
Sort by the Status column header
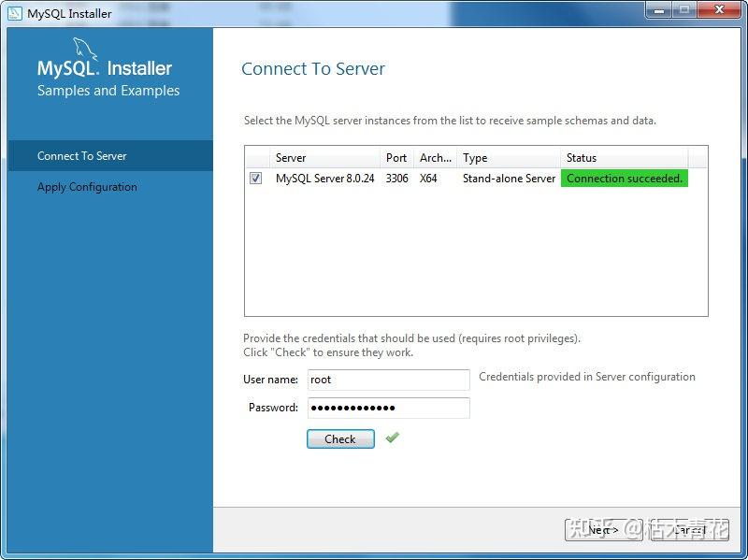click(x=625, y=157)
